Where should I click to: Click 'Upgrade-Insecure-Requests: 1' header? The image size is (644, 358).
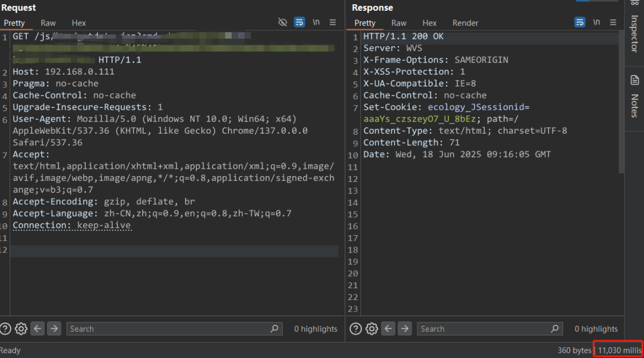coord(88,107)
